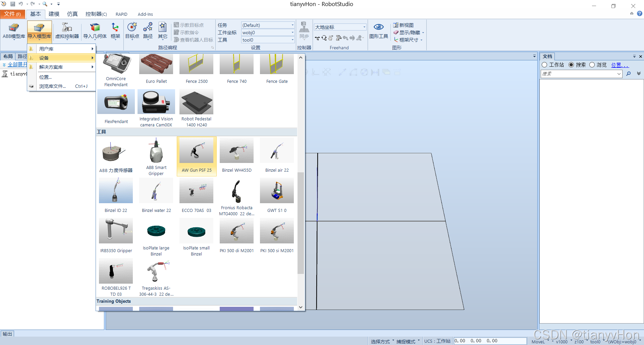Insert the Robot Pedestal 1400 H240
Image resolution: width=644 pixels, height=345 pixels.
(196, 109)
